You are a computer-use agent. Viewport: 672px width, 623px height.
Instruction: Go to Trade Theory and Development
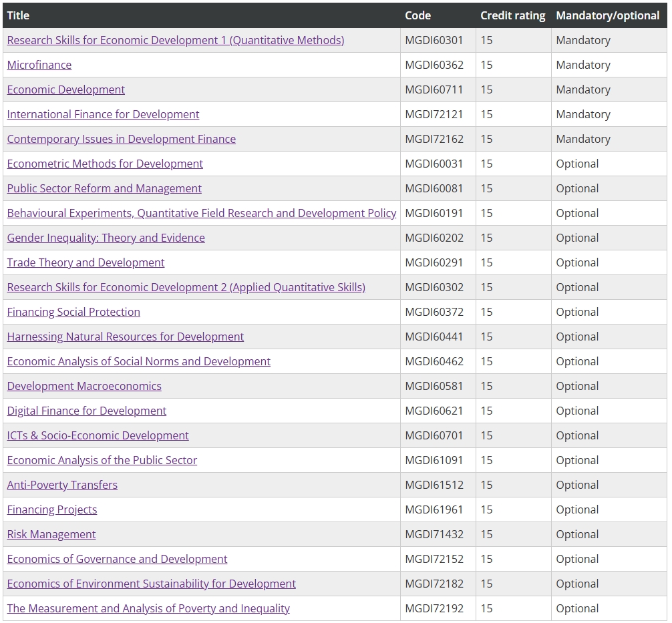tap(86, 262)
